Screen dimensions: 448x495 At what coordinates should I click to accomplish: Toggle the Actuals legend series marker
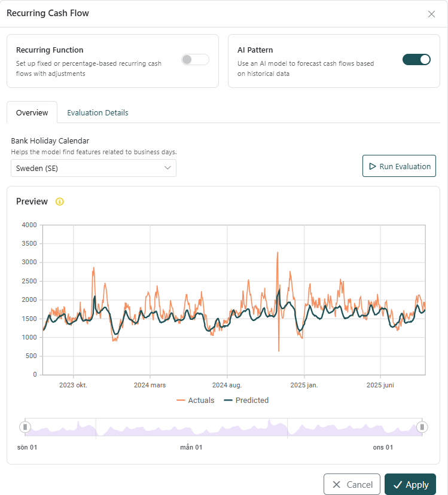(181, 401)
